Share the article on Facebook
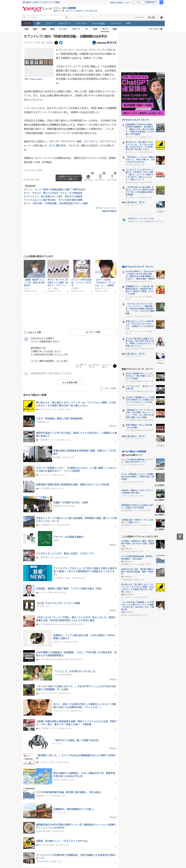186x868 pixels. tap(61, 43)
